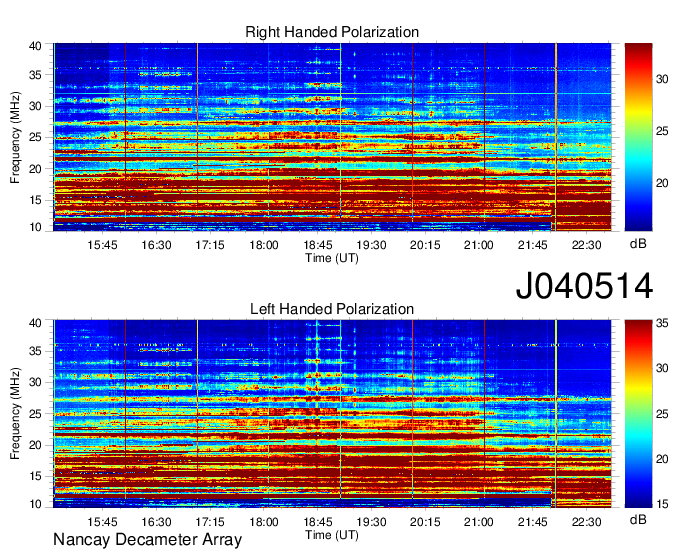Select the J040514 observation label
680x552 pixels.
584,286
